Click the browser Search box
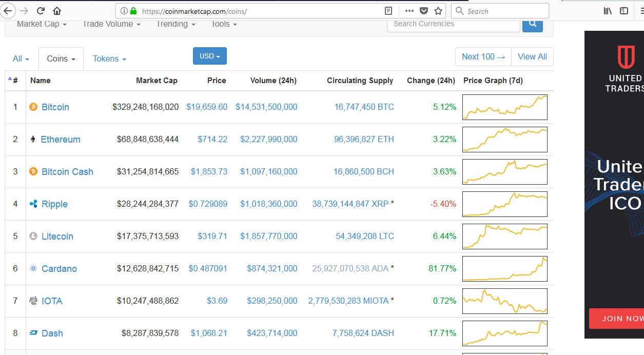 500,11
